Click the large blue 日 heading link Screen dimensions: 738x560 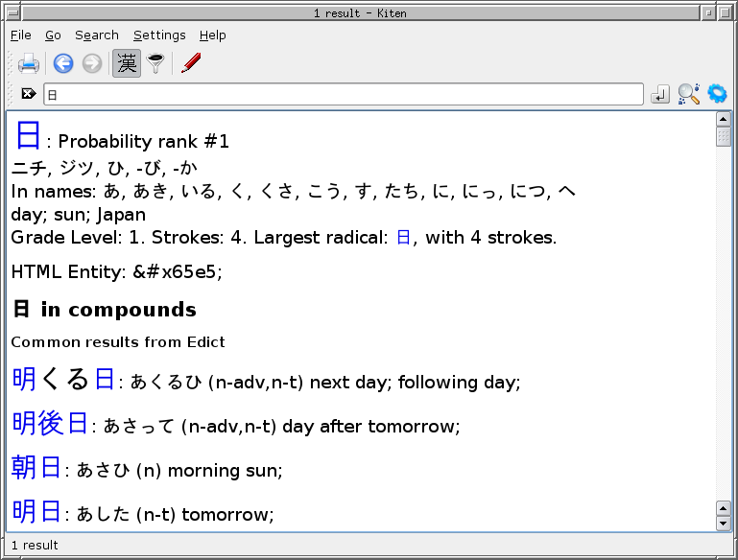tap(28, 135)
